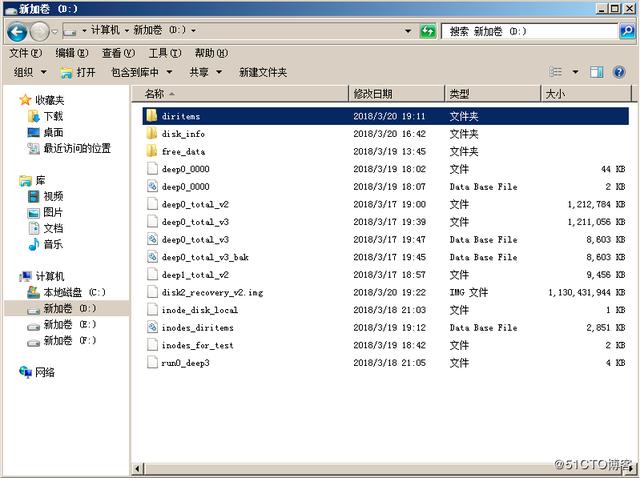Open address bar history dropdown arrow

[408, 31]
